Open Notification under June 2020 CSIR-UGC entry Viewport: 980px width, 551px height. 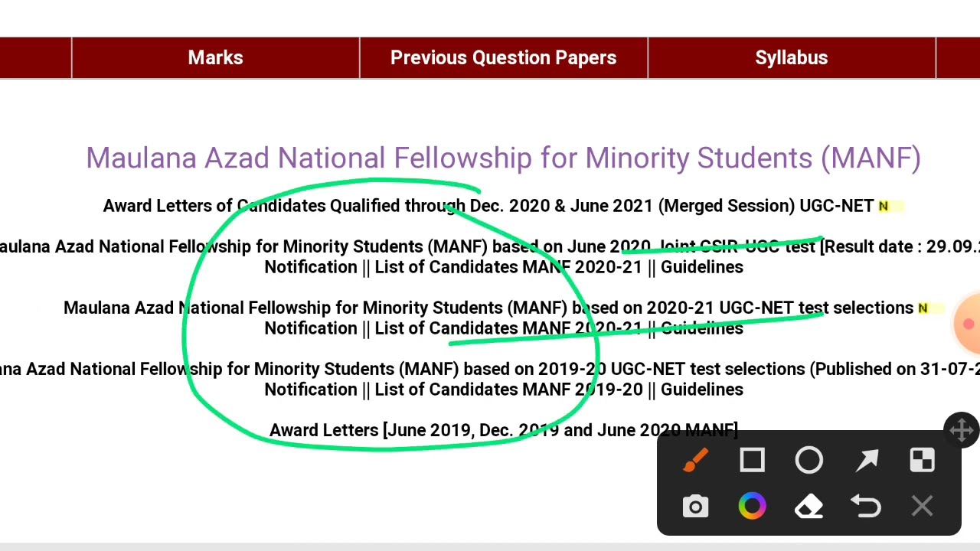(310, 267)
